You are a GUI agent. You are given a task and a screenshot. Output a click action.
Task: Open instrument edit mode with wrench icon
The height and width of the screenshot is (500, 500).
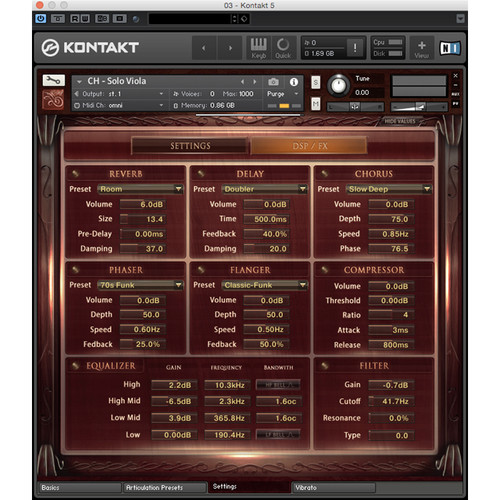(53, 80)
